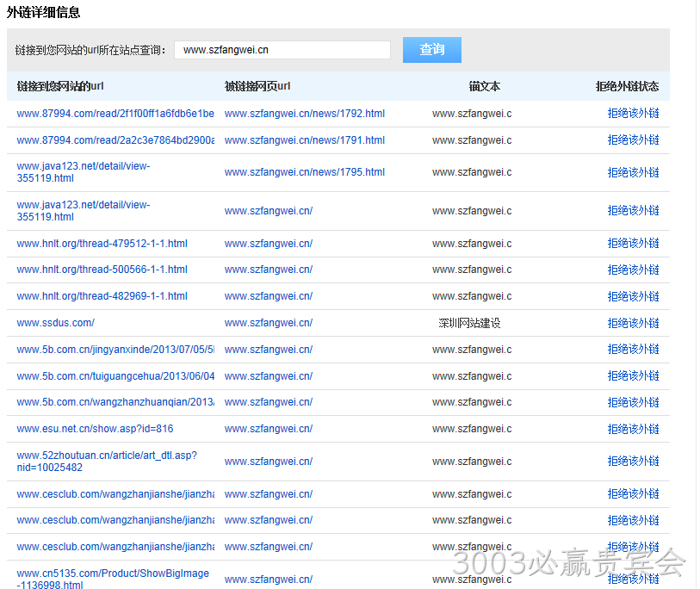
Task: Open the 87994.com/read/2f1f00ff1a6fdb6e1be link
Action: (115, 114)
